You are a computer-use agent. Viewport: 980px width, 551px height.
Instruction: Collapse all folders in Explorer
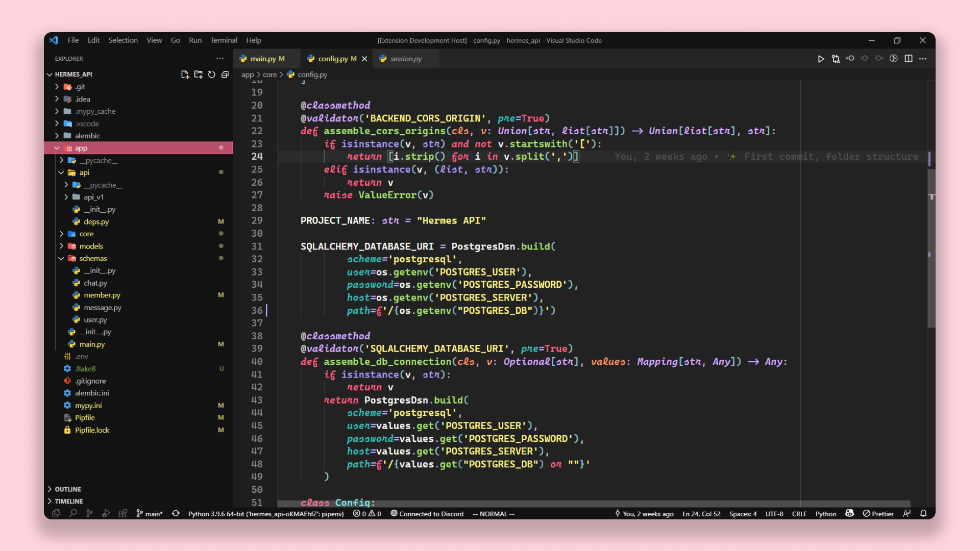[x=225, y=74]
